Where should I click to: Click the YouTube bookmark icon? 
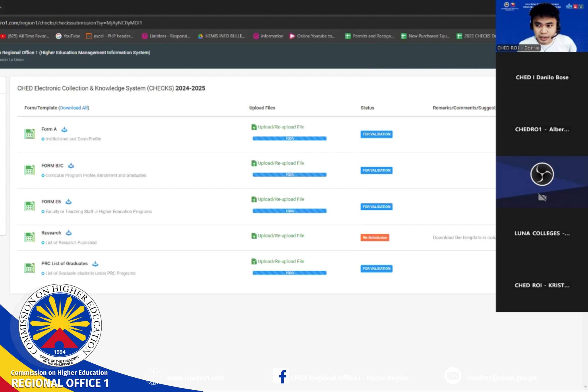click(x=59, y=36)
